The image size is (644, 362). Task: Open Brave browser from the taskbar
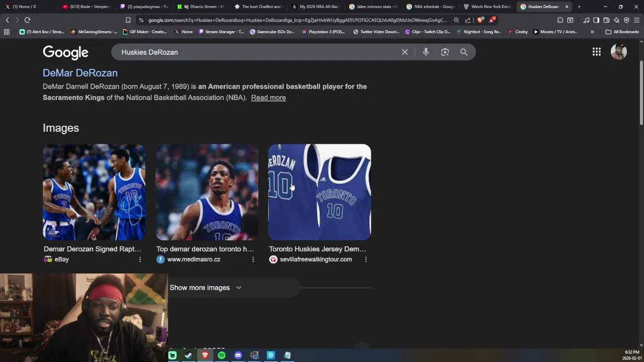tap(205, 355)
